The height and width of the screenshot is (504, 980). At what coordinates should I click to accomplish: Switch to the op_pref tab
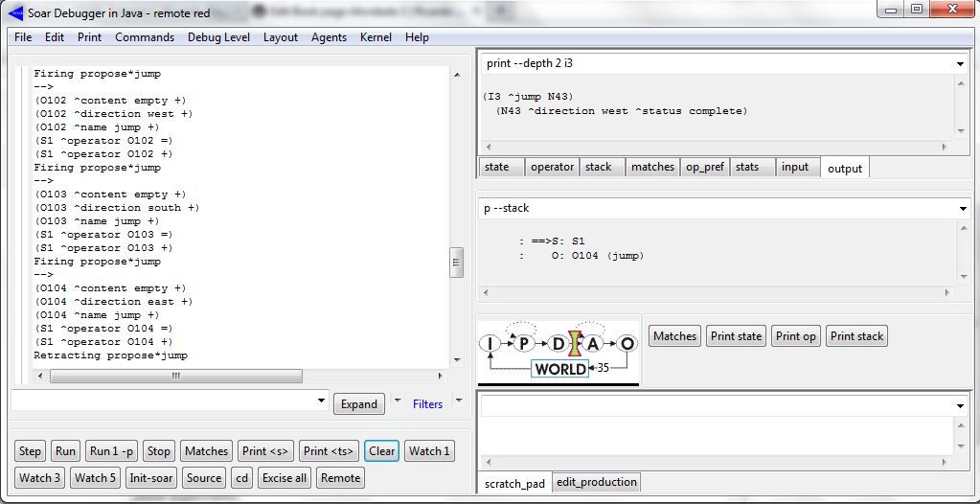(704, 167)
